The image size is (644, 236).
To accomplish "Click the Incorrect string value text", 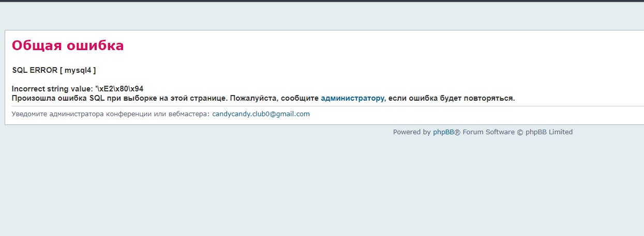I will click(x=52, y=89).
